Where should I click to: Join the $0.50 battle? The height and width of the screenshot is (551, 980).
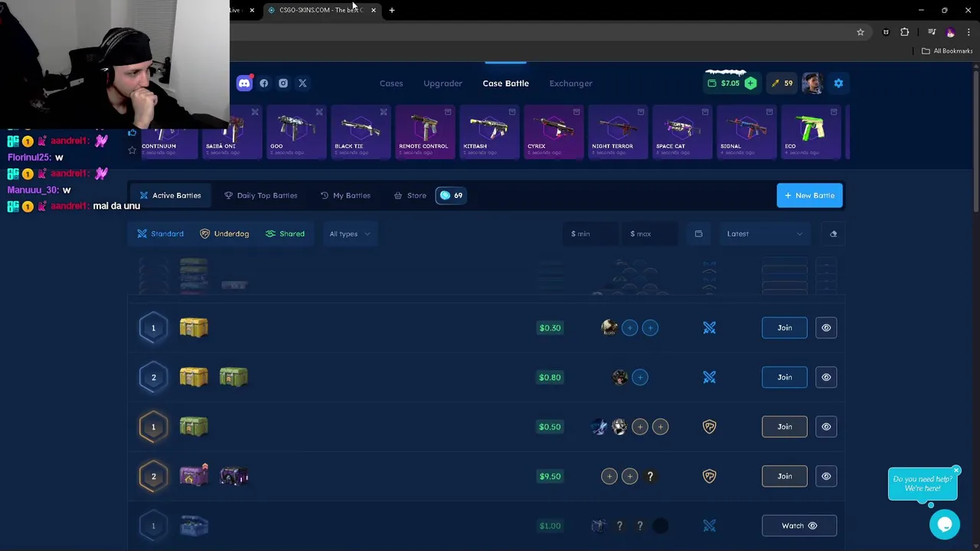coord(785,426)
